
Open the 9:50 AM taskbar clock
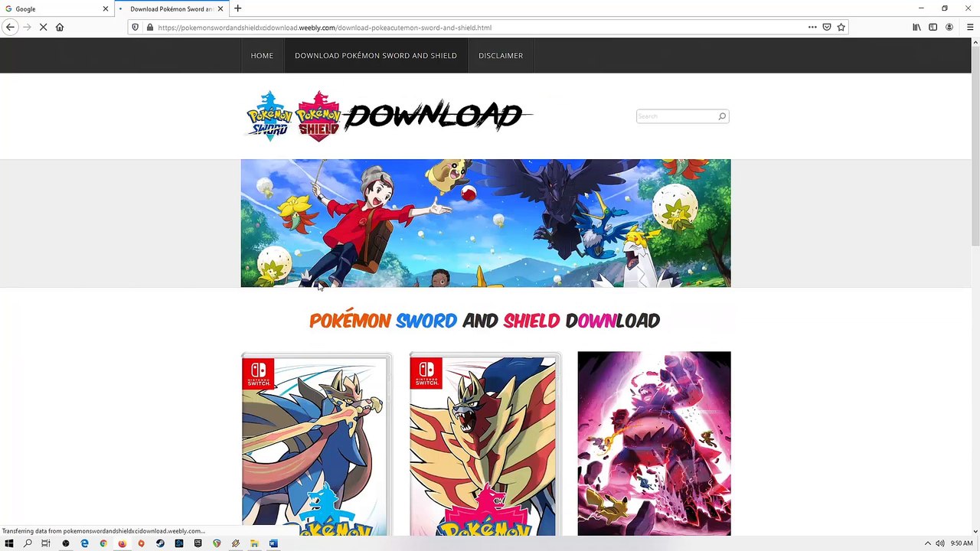point(962,543)
